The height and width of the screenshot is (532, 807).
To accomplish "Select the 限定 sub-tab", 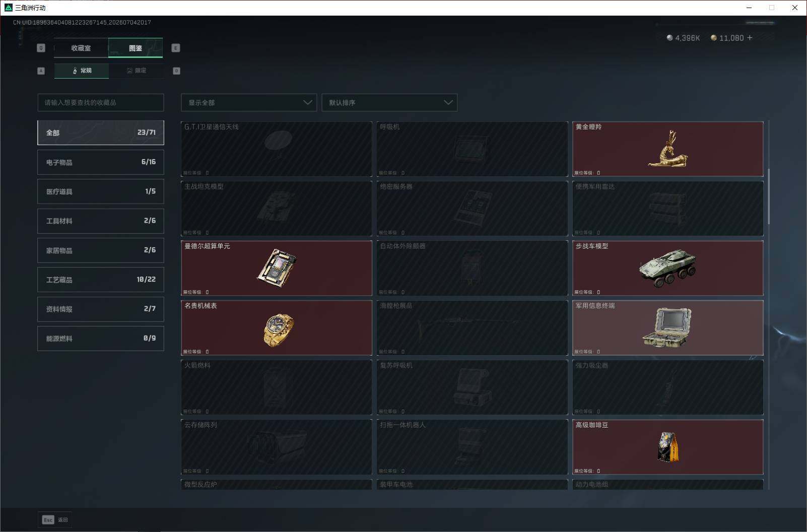I will (x=136, y=71).
